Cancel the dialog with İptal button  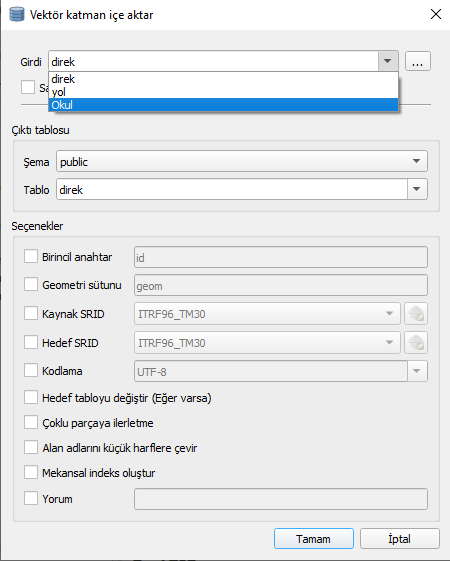click(x=400, y=538)
